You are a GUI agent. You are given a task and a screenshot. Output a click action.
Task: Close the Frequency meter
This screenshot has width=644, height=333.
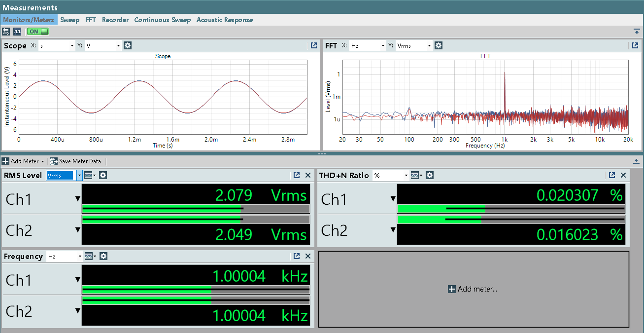(308, 256)
